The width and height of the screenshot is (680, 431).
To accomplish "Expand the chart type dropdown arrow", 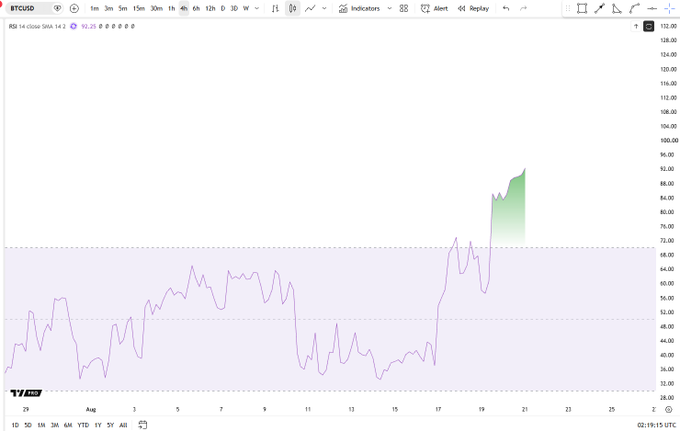I will (324, 8).
